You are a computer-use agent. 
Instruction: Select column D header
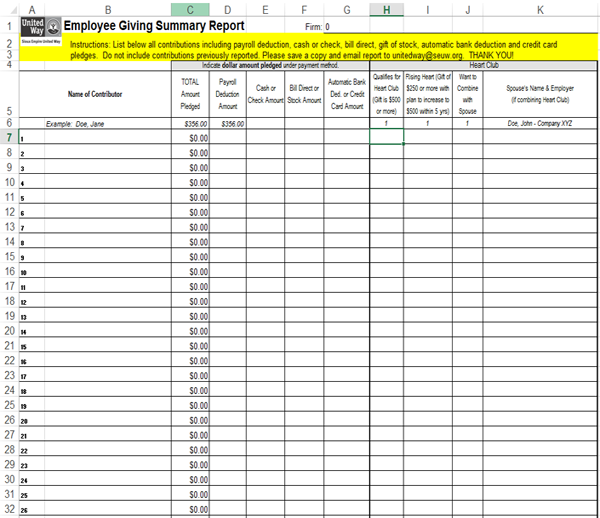tap(228, 10)
